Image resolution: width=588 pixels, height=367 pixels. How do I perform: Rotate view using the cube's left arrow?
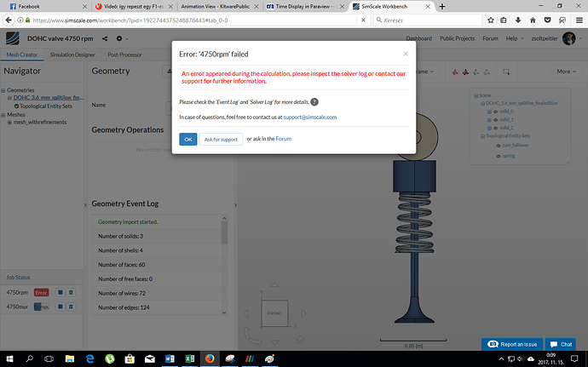246,313
